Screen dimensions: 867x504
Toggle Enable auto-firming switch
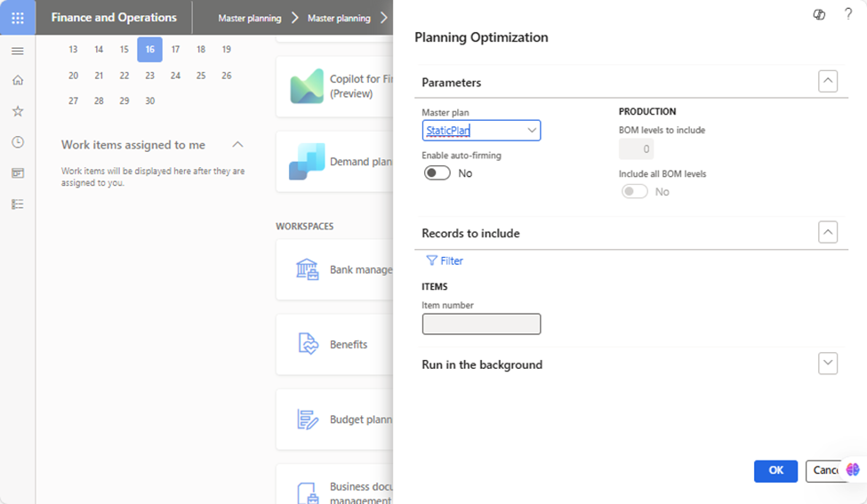tap(438, 173)
